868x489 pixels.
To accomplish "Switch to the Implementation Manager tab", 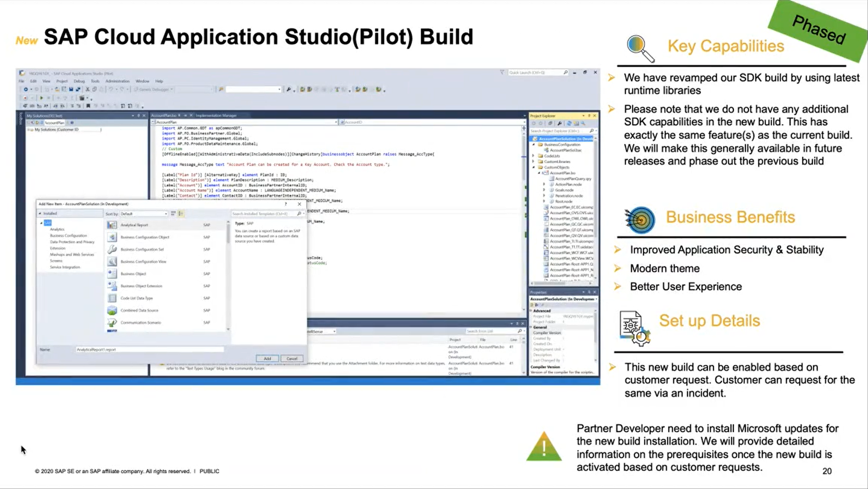I will pyautogui.click(x=216, y=115).
